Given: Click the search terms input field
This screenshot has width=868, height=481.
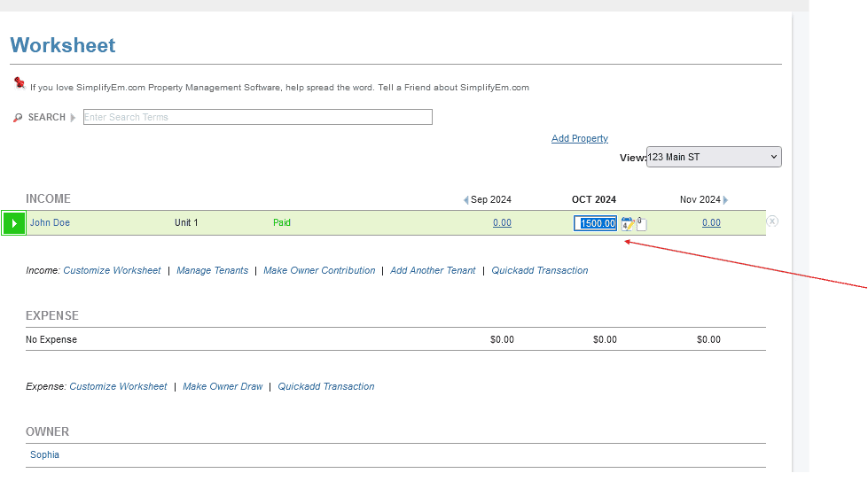Looking at the screenshot, I should coord(257,117).
